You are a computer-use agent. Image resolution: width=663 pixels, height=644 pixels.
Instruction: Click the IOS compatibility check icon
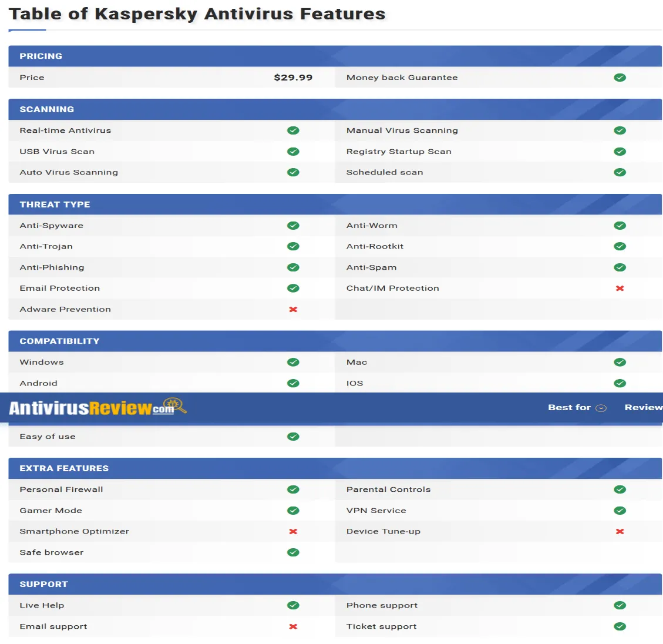pyautogui.click(x=620, y=383)
